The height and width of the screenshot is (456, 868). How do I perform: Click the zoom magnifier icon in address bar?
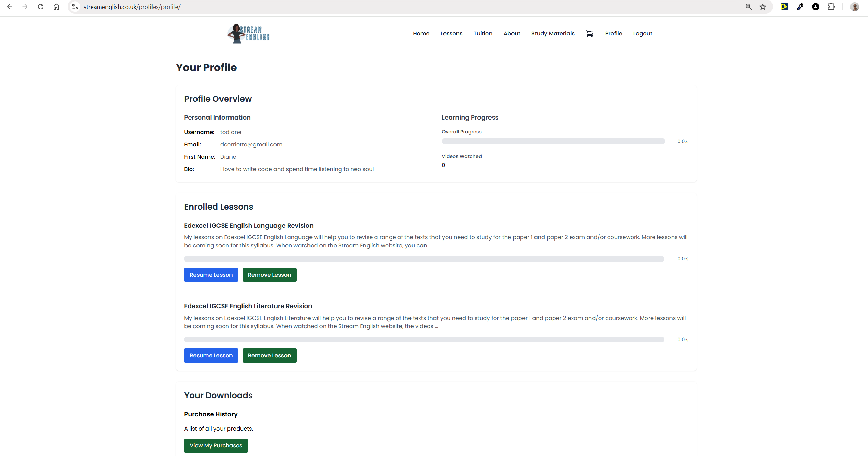(749, 7)
